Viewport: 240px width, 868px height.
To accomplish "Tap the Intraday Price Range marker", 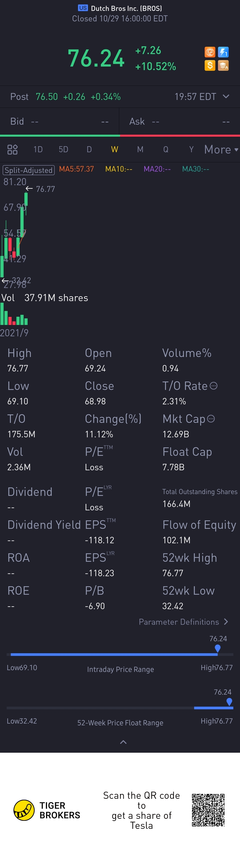I will (218, 648).
